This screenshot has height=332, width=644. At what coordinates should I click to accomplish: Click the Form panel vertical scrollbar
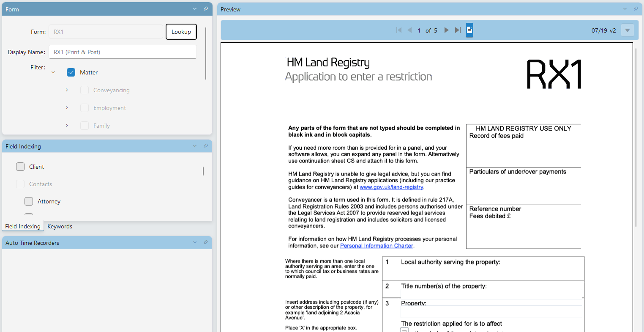pos(206,53)
